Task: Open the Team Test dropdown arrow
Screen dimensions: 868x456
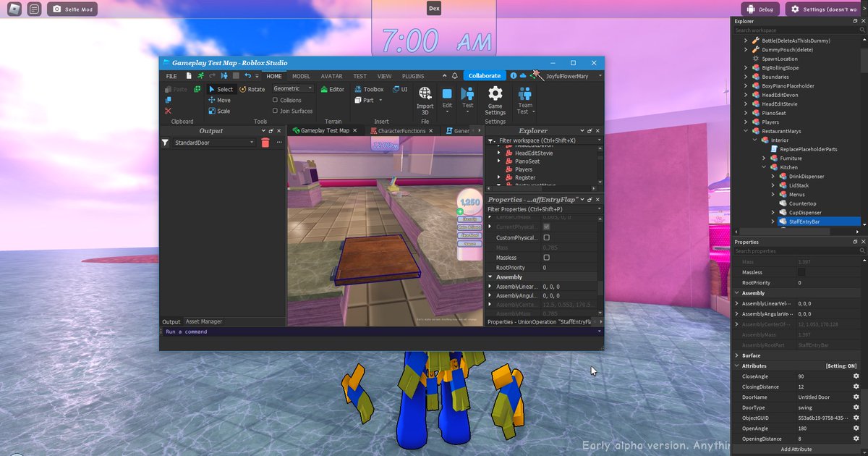Action: [534, 112]
